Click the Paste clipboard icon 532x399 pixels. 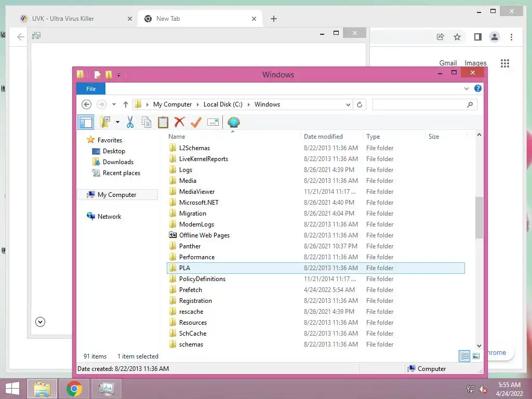click(163, 122)
